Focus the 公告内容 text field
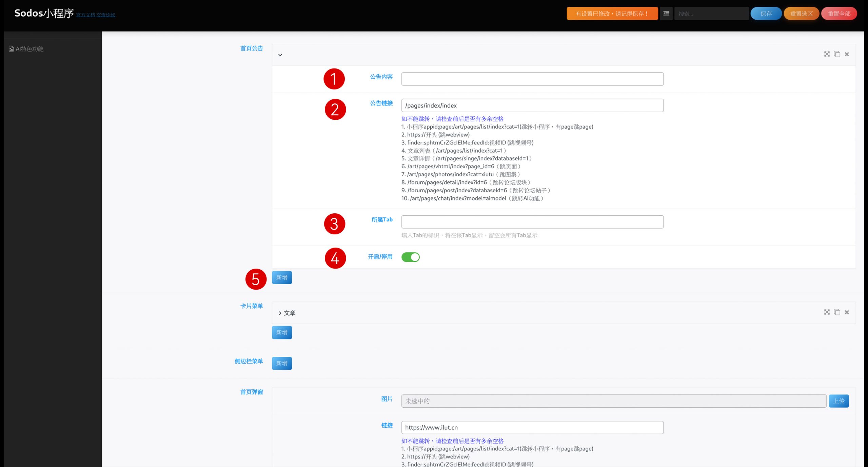This screenshot has width=868, height=467. pyautogui.click(x=532, y=79)
